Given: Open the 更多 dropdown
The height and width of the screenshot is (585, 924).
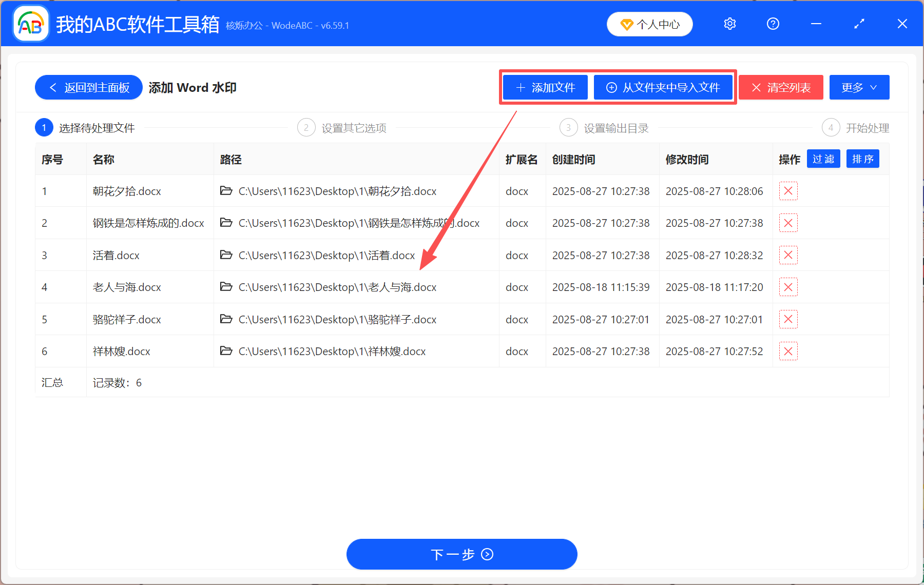Looking at the screenshot, I should click(x=859, y=87).
